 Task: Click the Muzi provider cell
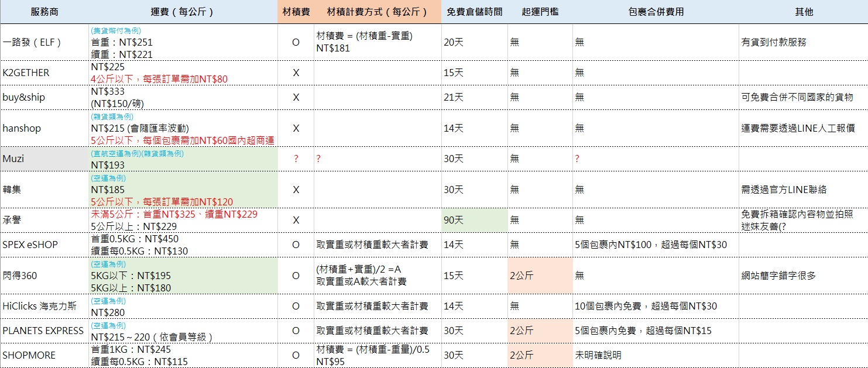point(44,159)
